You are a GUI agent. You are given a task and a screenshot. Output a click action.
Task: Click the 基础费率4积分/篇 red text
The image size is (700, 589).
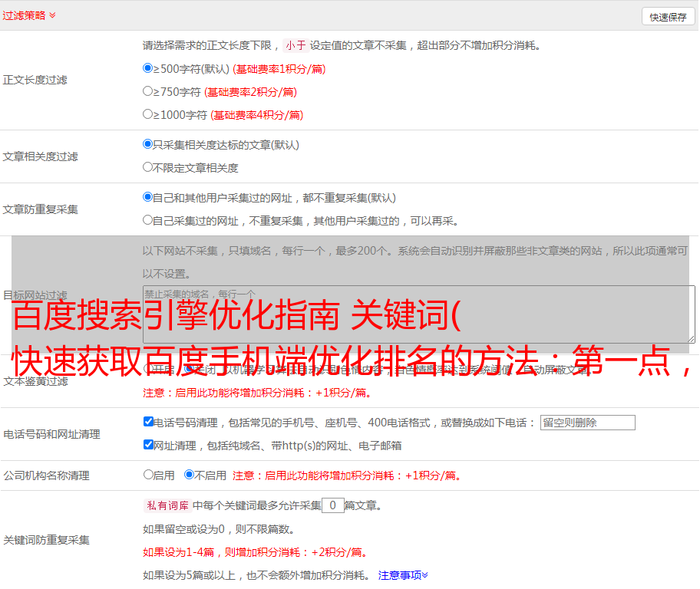pyautogui.click(x=256, y=115)
